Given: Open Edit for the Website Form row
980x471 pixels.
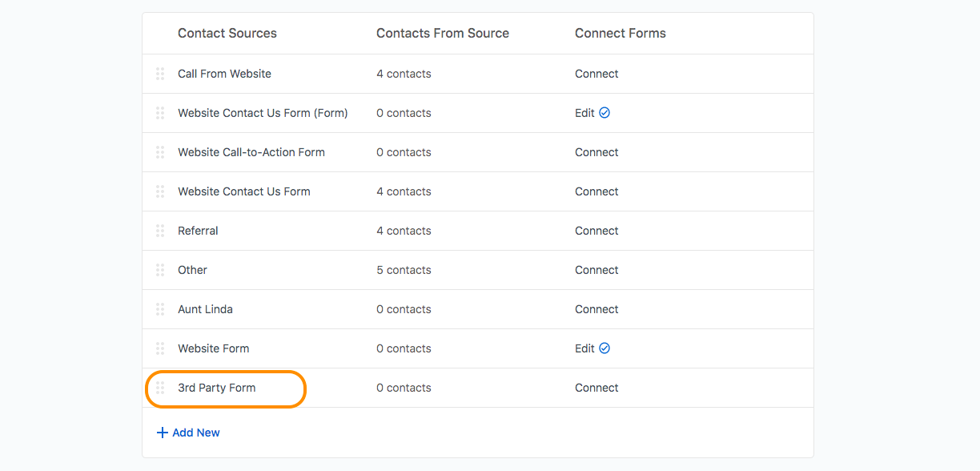Looking at the screenshot, I should pyautogui.click(x=584, y=348).
